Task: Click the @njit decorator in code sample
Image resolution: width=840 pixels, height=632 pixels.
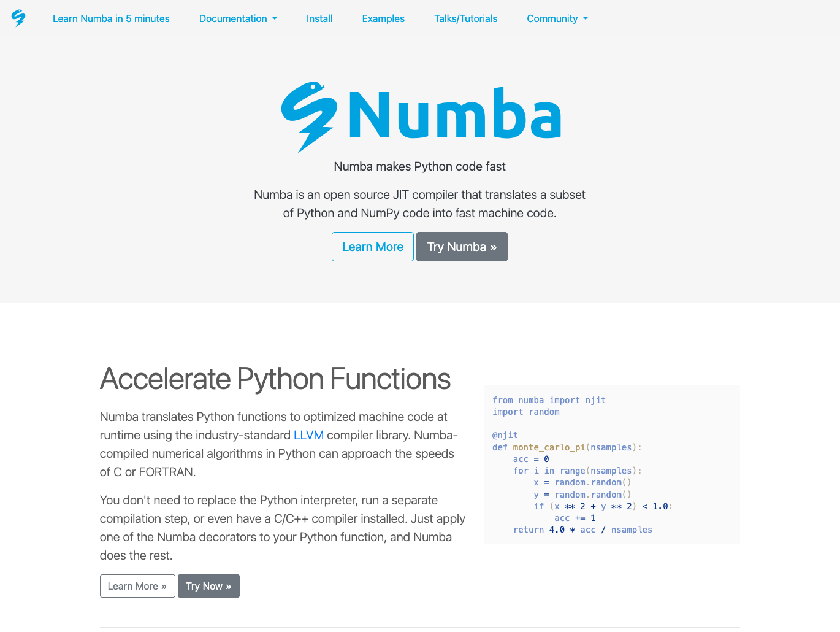Action: [505, 435]
